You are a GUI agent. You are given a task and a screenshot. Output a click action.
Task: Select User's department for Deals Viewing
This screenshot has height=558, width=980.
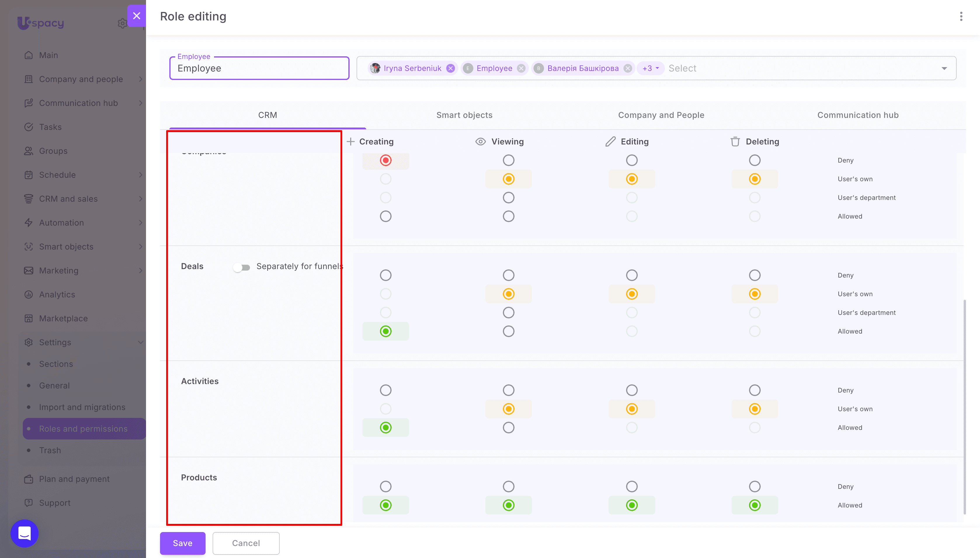(508, 312)
